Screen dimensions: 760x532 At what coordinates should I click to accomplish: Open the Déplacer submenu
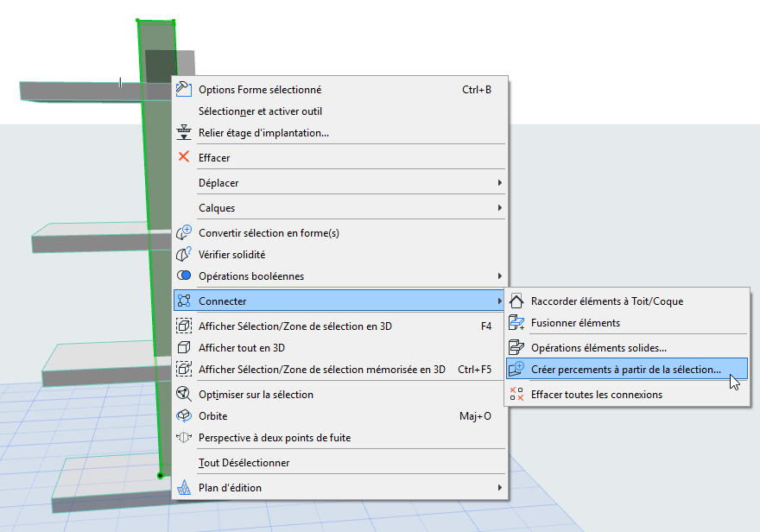[340, 183]
